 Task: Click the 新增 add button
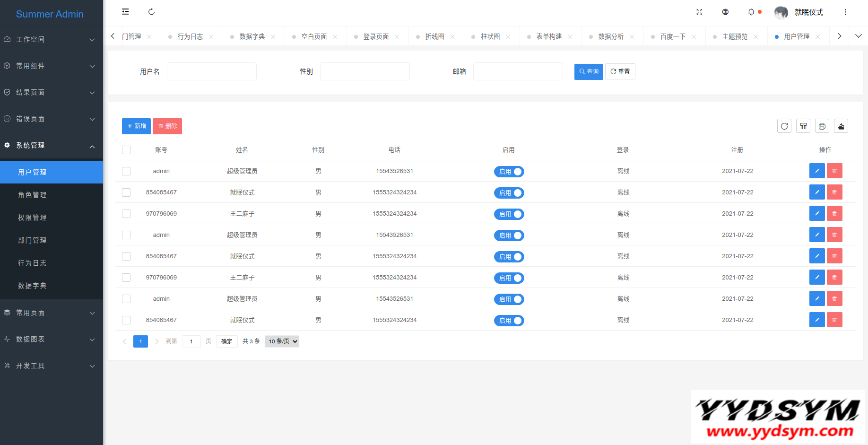click(x=136, y=126)
